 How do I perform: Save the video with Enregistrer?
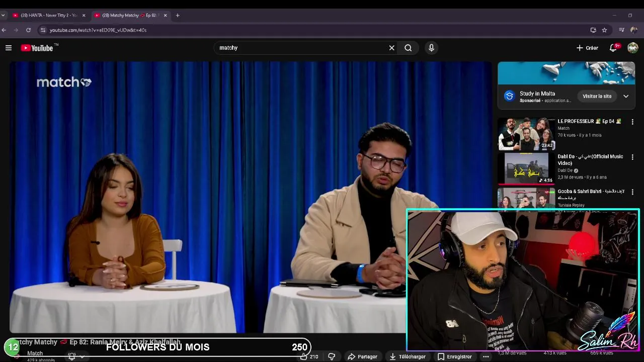click(x=454, y=356)
